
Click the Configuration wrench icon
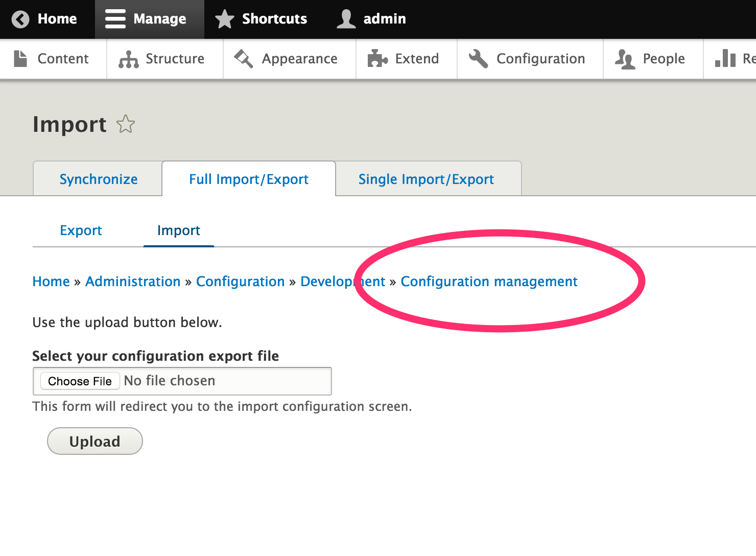click(x=479, y=59)
